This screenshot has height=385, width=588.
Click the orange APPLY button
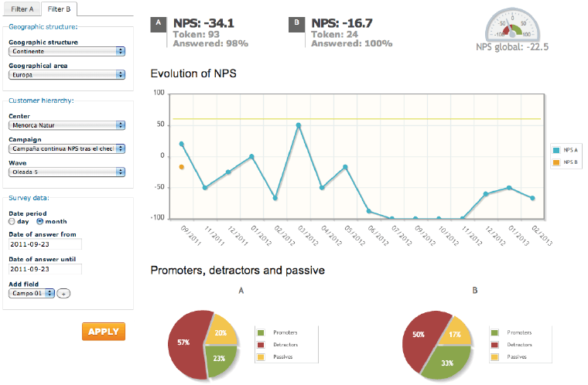[104, 332]
